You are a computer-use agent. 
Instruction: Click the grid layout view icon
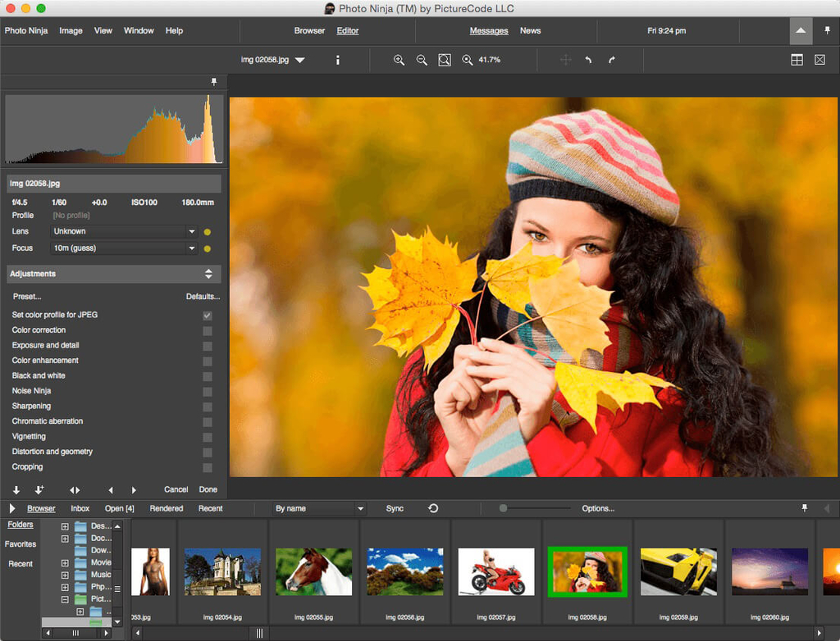tap(797, 60)
